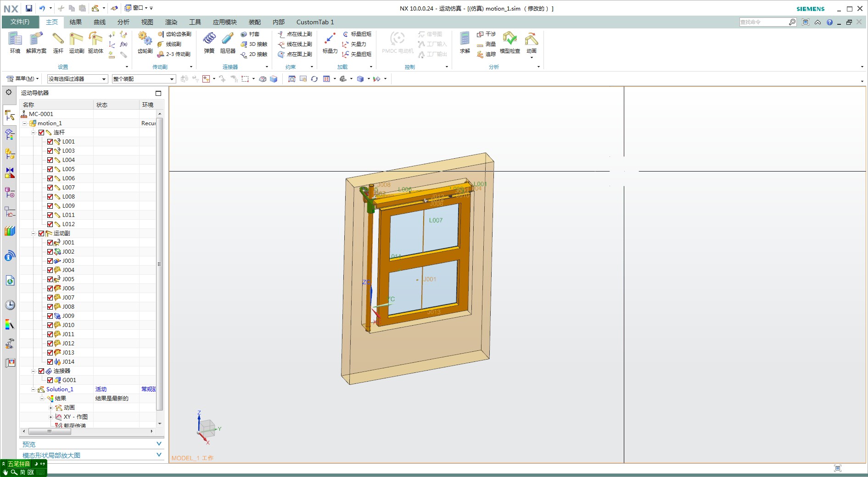Switch to the 分析 ribbon tab
Viewport: 868px width, 477px height.
[123, 22]
